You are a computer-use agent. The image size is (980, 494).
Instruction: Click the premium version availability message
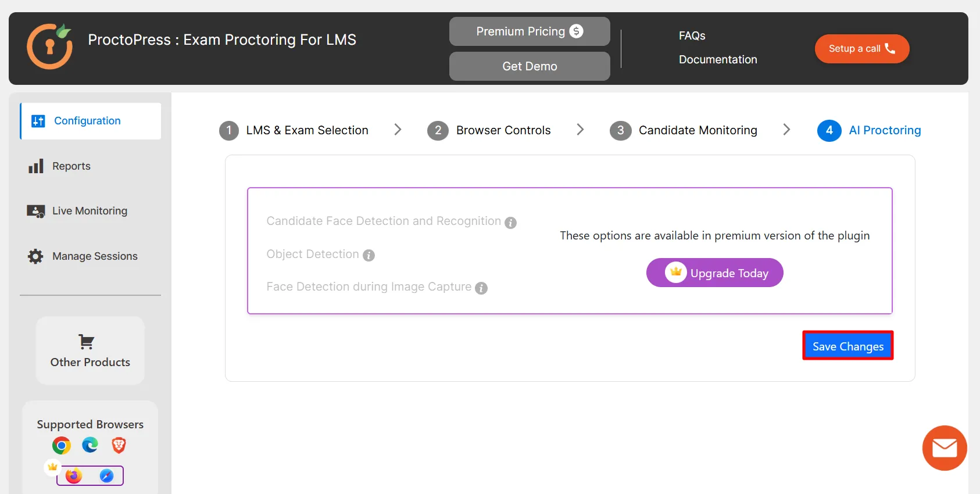pyautogui.click(x=715, y=235)
